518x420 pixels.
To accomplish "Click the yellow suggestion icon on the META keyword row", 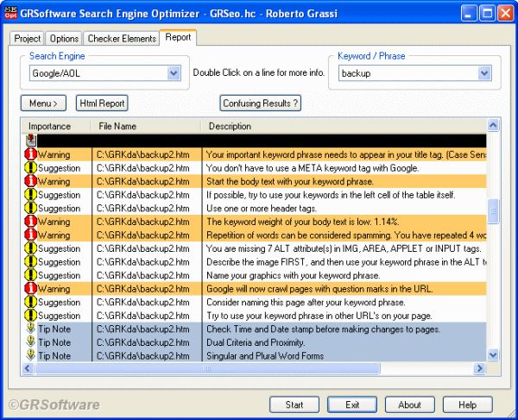I will (31, 168).
